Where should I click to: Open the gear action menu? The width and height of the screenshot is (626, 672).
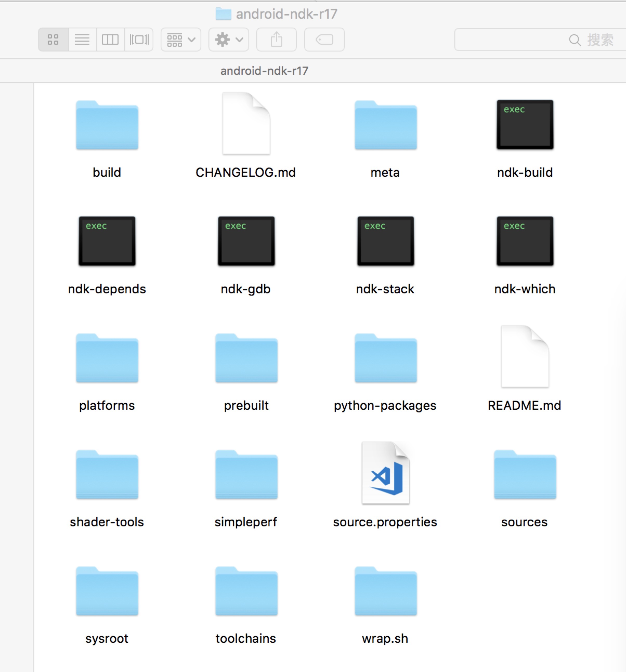click(x=229, y=40)
